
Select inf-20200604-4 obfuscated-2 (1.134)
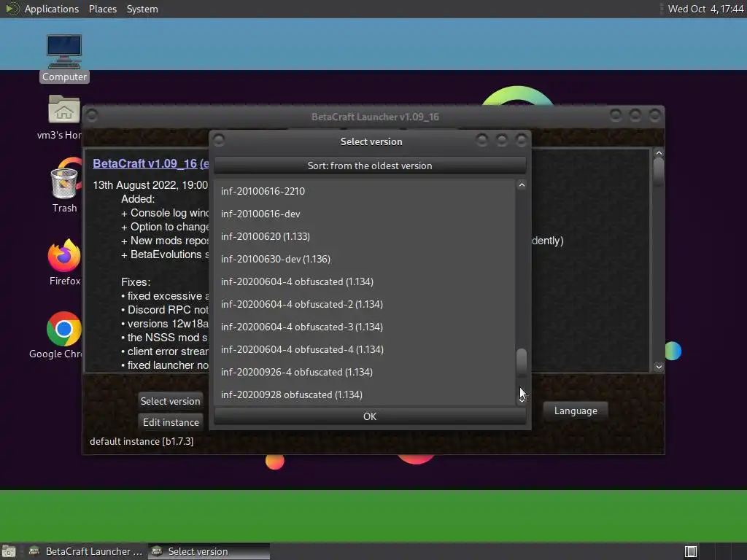pyautogui.click(x=365, y=304)
